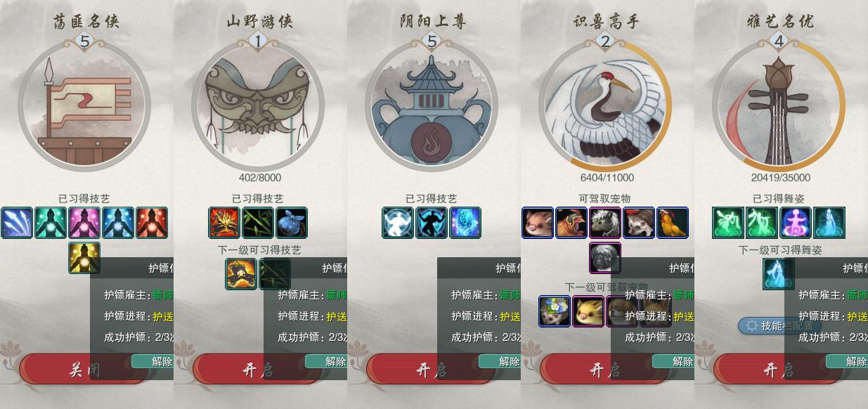Click the red fire skill icon under 山野游侠
This screenshot has width=868, height=409.
click(x=224, y=223)
